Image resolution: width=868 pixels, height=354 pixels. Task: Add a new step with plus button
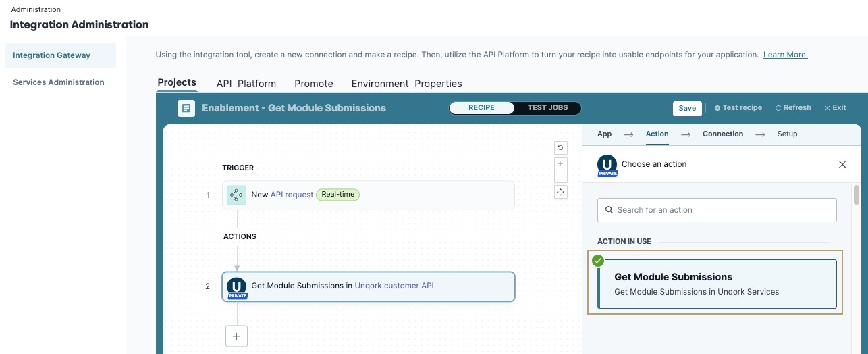236,336
